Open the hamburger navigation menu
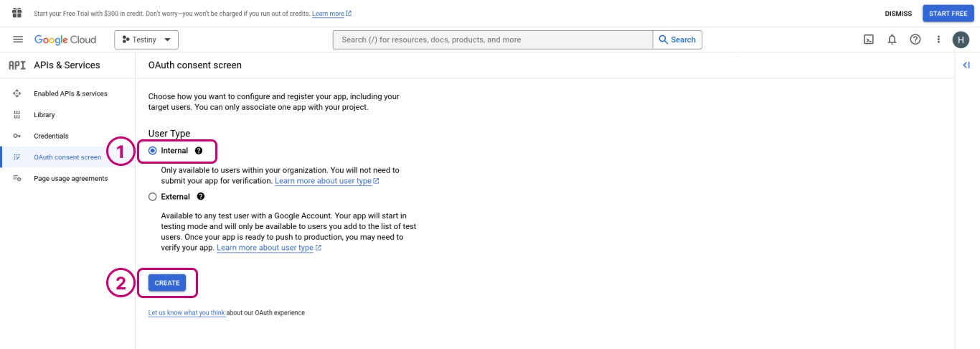 [x=18, y=39]
